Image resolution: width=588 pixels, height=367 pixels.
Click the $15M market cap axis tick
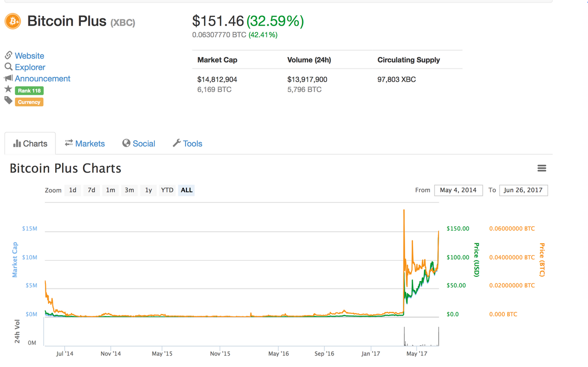29,229
